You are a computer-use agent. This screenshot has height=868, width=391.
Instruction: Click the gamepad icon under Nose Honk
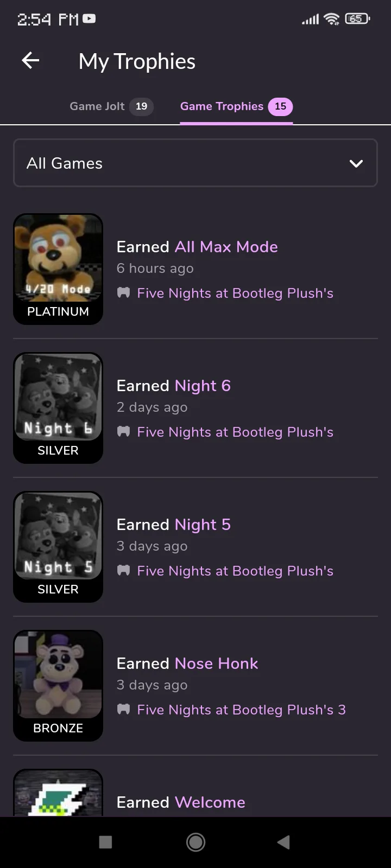[x=124, y=710]
